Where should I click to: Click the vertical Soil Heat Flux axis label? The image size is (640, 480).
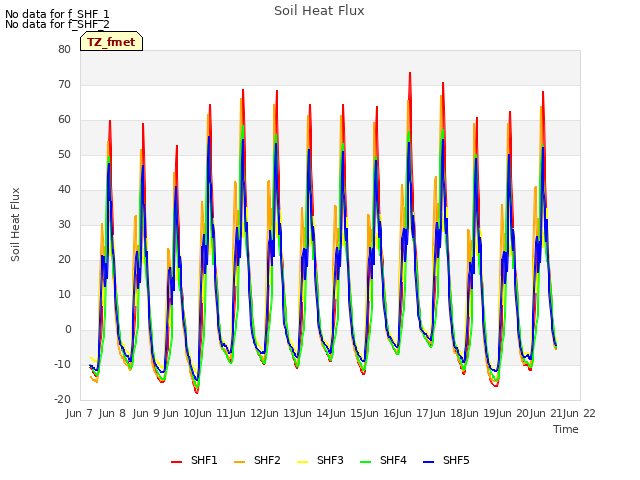[x=15, y=224]
